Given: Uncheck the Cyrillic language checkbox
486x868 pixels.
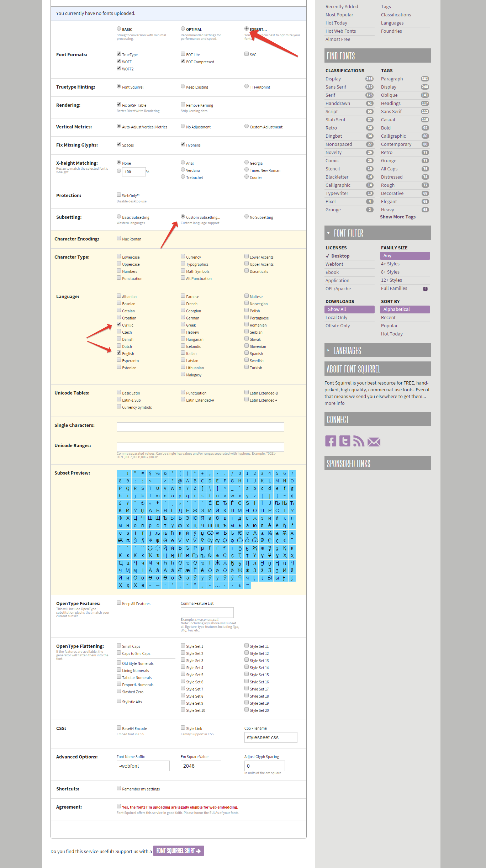Looking at the screenshot, I should point(119,324).
